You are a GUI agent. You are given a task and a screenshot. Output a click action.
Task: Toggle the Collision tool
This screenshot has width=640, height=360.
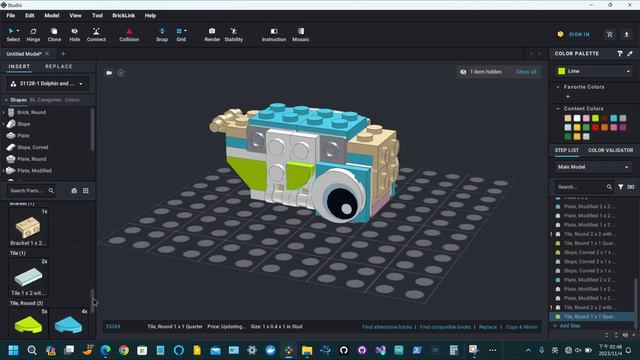(129, 35)
